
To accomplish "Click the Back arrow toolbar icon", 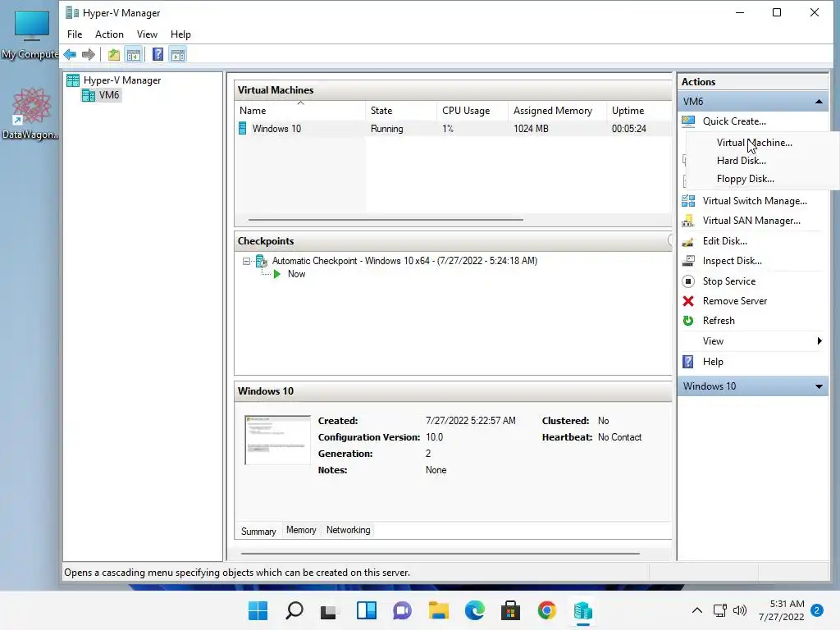I will [70, 55].
